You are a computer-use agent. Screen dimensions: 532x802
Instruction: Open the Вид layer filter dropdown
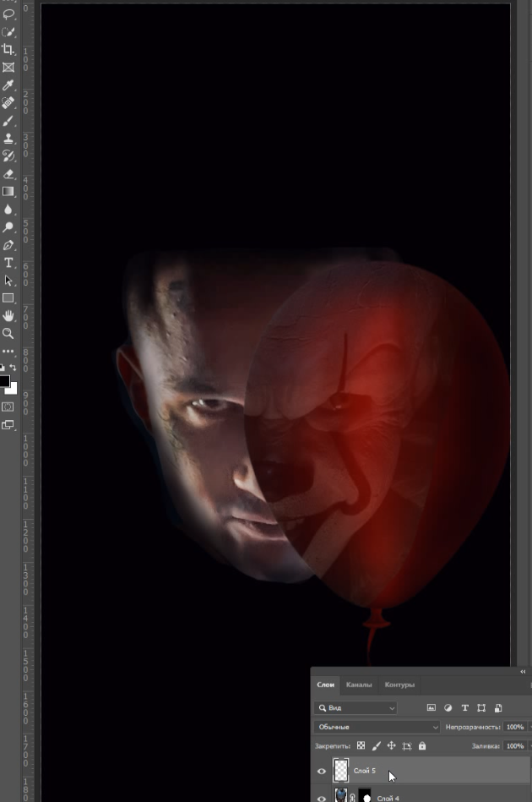356,708
